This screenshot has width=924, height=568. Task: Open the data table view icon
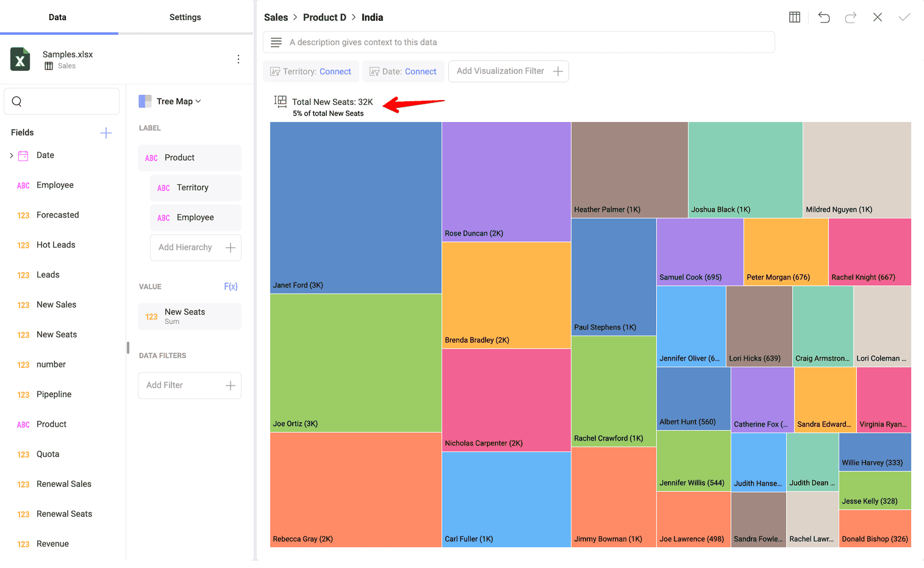794,17
